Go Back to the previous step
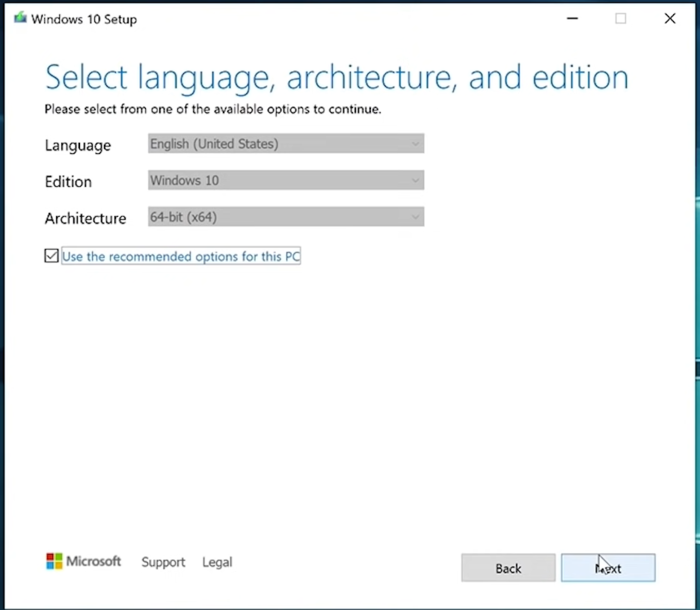 [508, 568]
